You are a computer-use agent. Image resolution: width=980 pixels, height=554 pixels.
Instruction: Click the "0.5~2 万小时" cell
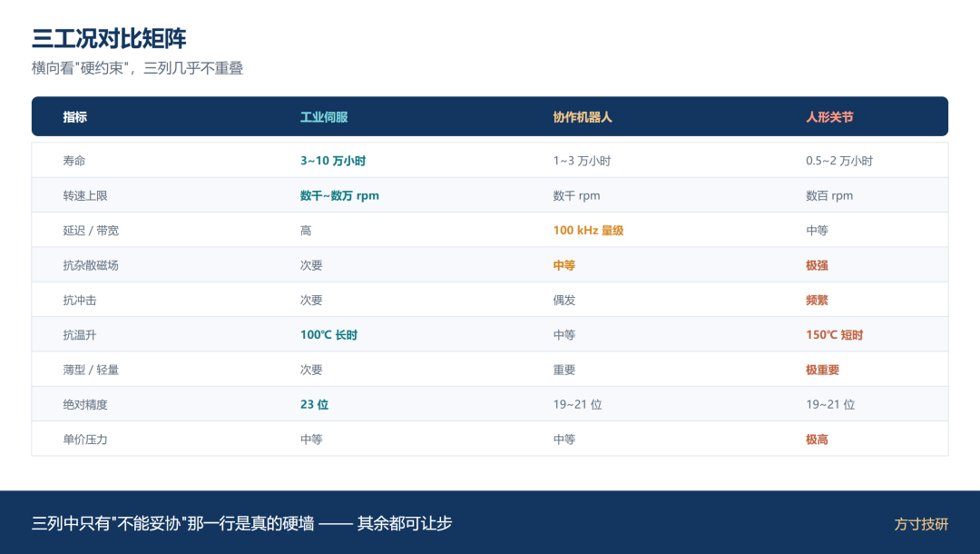click(x=839, y=161)
